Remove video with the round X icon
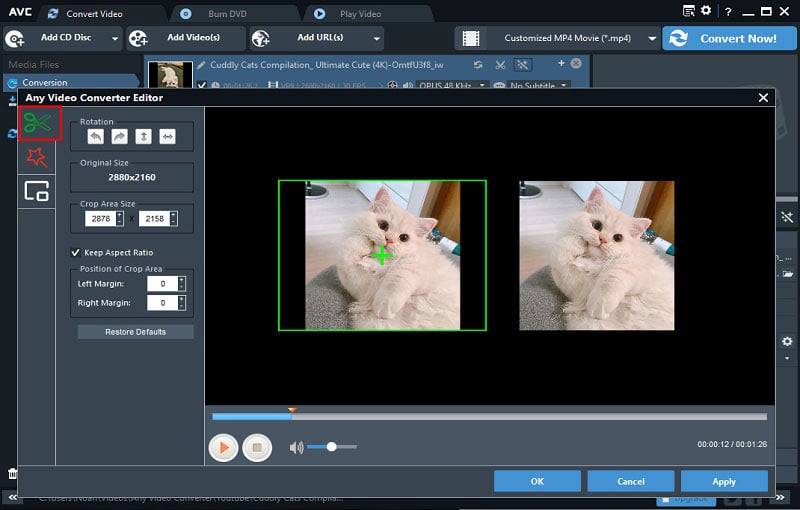800x510 pixels. click(x=576, y=63)
